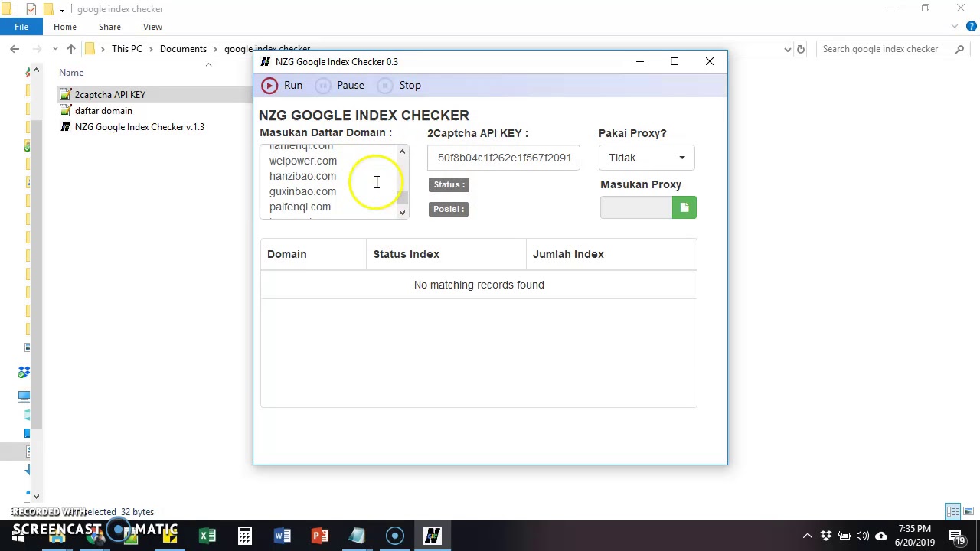980x551 pixels.
Task: Open the Pakai Proxy dropdown showing Tidak
Action: tap(647, 158)
